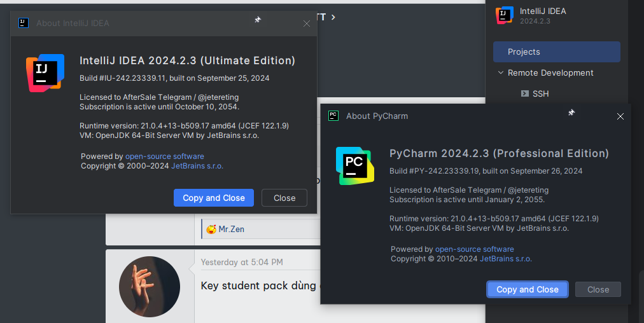The height and width of the screenshot is (323, 644).
Task: Click pin icon in About IntelliJ IDEA title bar
Action: pyautogui.click(x=258, y=20)
